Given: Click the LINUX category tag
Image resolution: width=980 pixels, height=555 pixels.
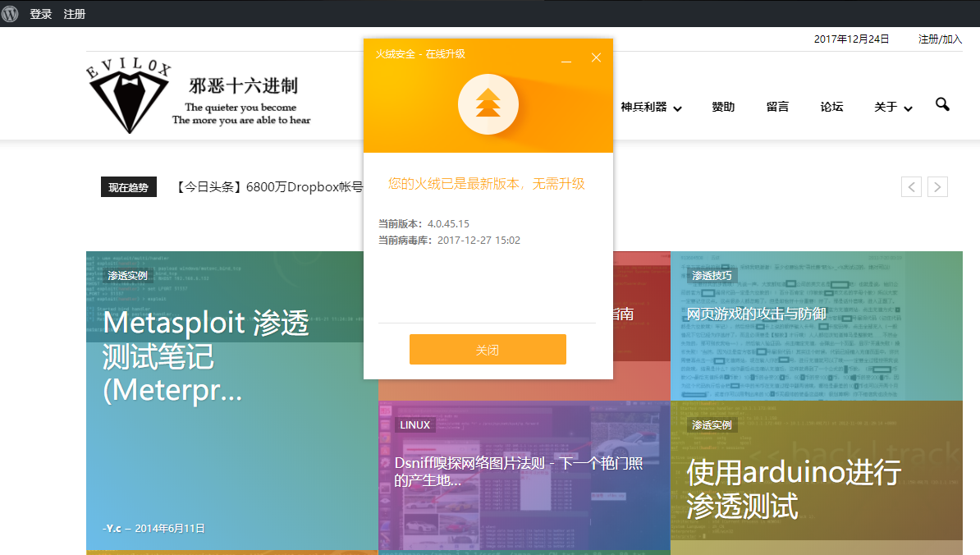Looking at the screenshot, I should pyautogui.click(x=415, y=425).
